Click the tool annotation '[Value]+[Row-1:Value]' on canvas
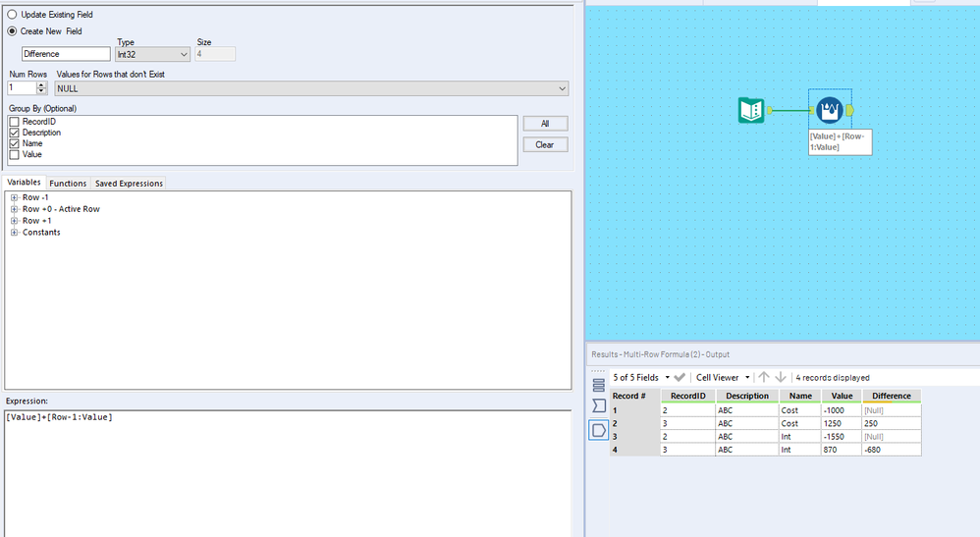The height and width of the screenshot is (537, 980). coord(840,142)
